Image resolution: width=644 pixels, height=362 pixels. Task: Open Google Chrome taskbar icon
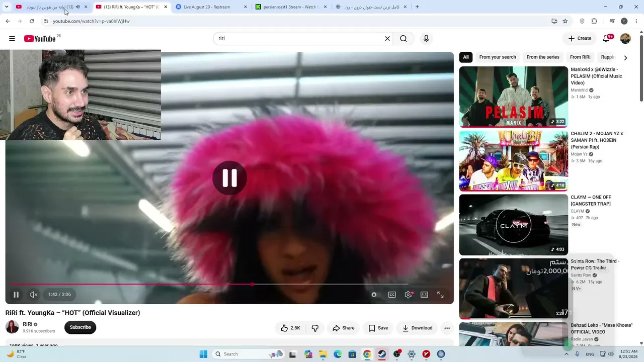[x=367, y=354]
